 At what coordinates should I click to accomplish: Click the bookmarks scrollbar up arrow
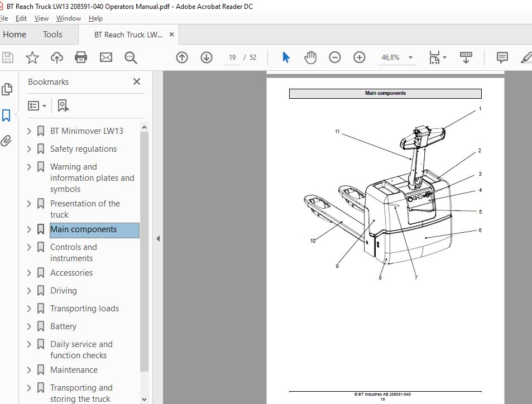[x=144, y=128]
